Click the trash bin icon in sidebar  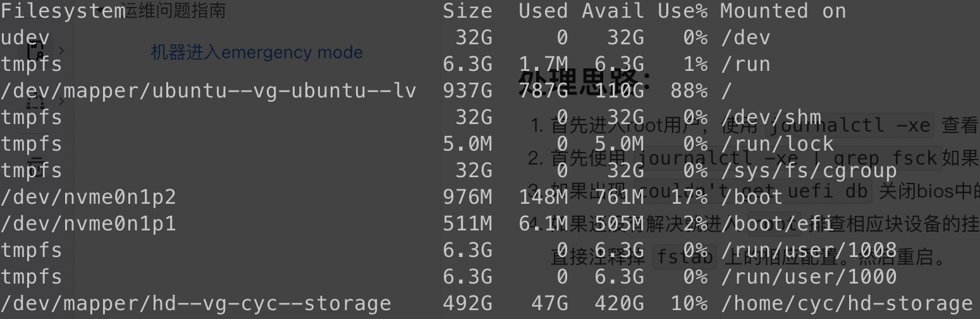(x=35, y=164)
